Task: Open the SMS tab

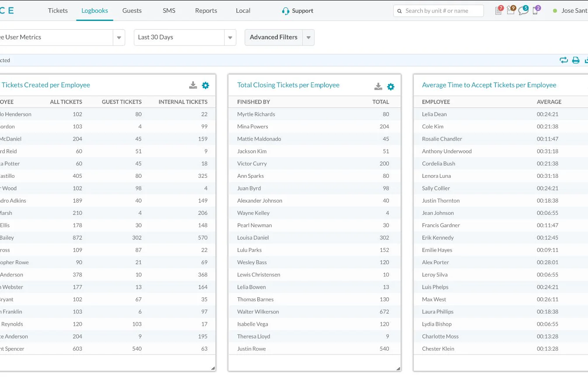Action: point(169,10)
